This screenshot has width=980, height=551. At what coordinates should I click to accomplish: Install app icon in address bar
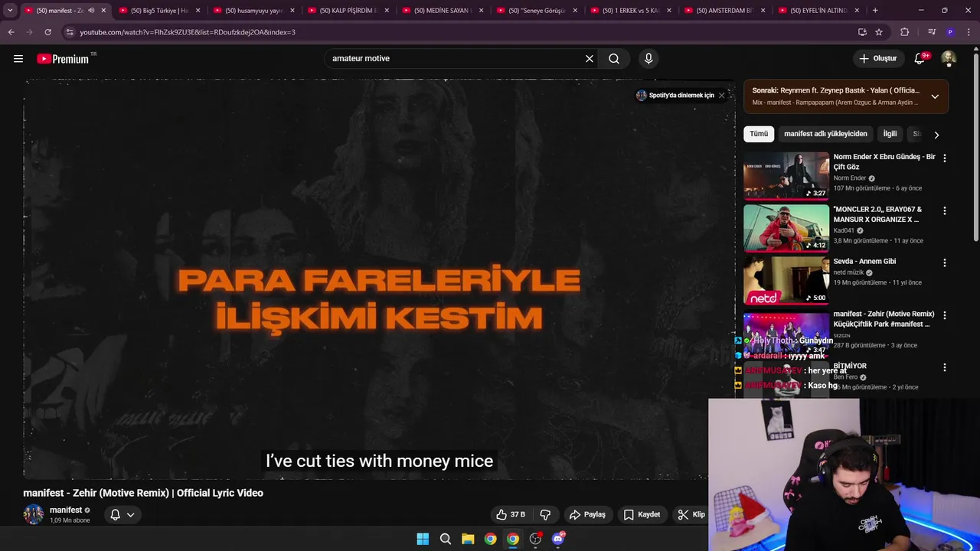[x=862, y=32]
